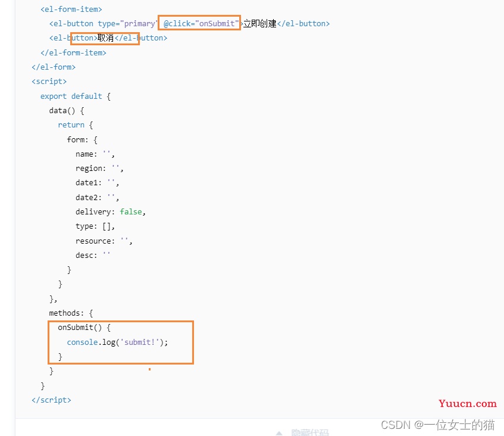Click the @click="onSubmit" attribute text
The width and height of the screenshot is (504, 436).
[x=201, y=23]
